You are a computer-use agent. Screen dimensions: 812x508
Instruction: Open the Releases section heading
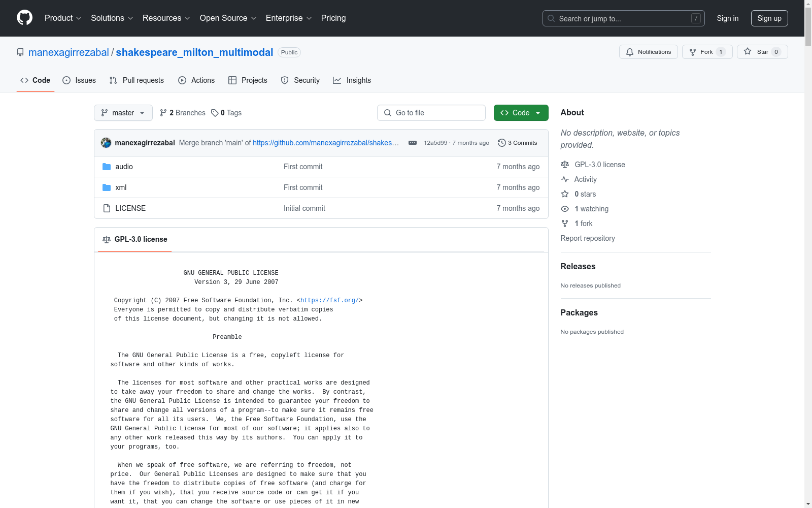coord(578,266)
